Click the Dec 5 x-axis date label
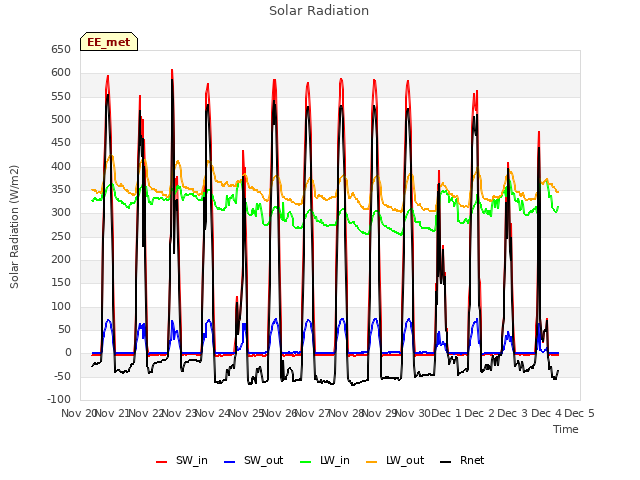The image size is (640, 480). [x=579, y=413]
